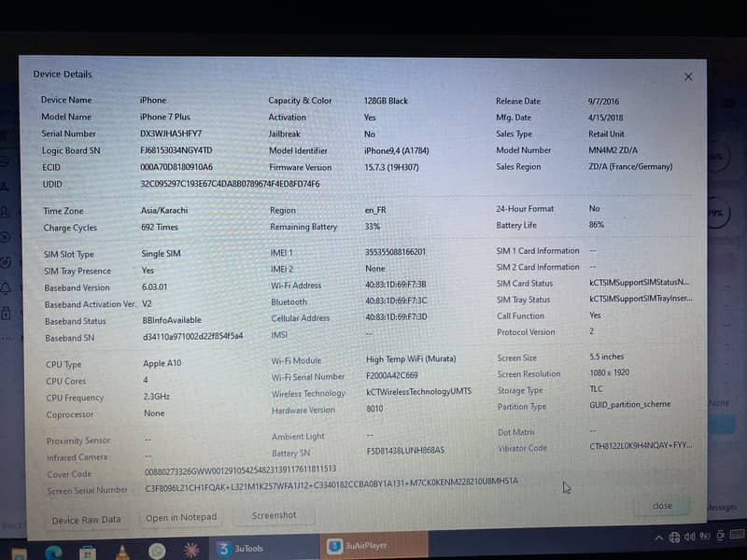Open Microsoft Store taskbar icon
Viewport: 747px width, 560px height.
coord(88,553)
